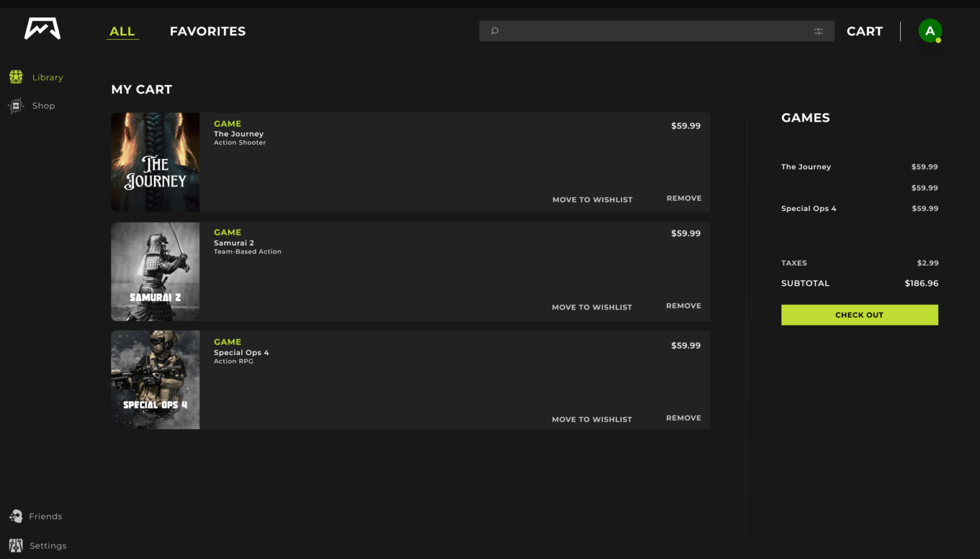Click the app logo icon
The width and height of the screenshot is (980, 559).
[x=42, y=29]
